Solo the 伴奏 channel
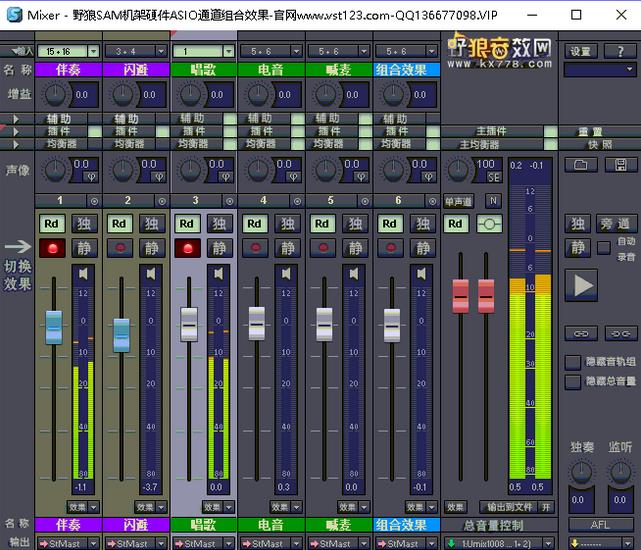Image resolution: width=641 pixels, height=550 pixels. pos(84,224)
